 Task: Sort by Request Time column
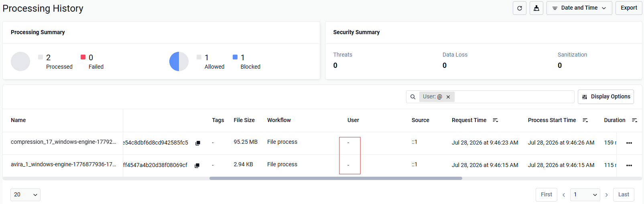pos(496,120)
